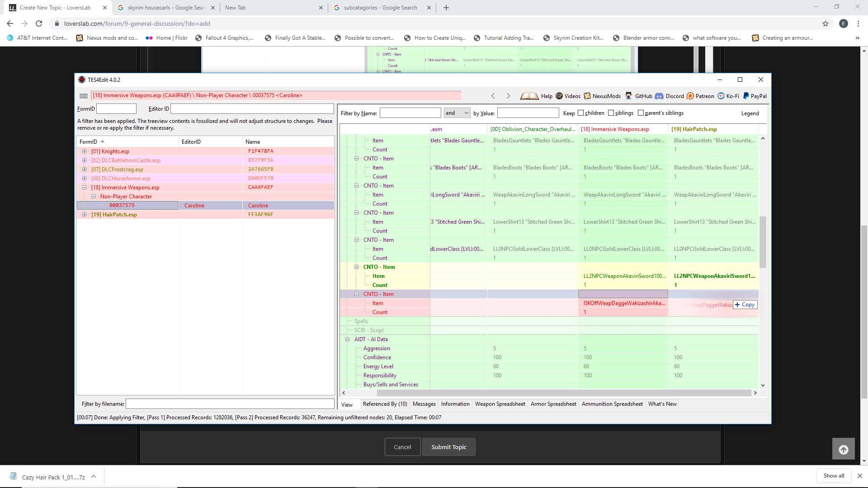This screenshot has height=488, width=868.
Task: Open the GitHub link
Action: coord(639,96)
